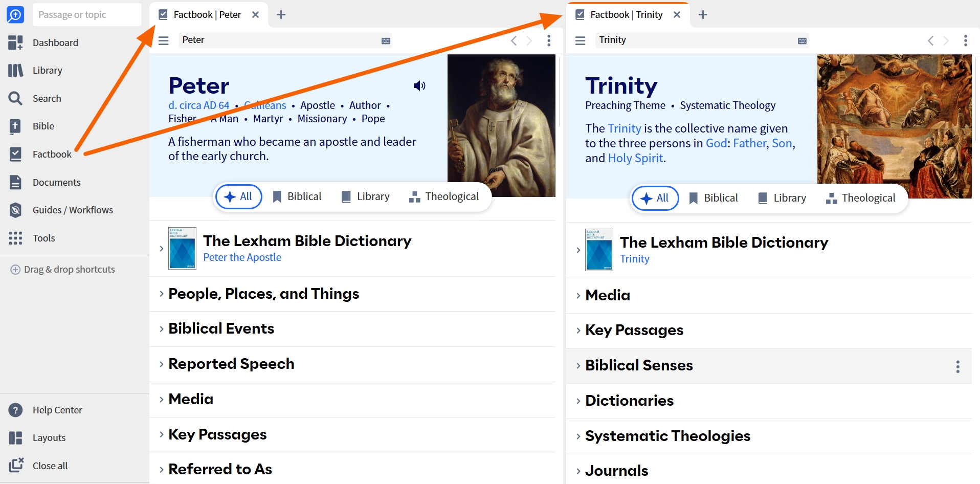Open the Trinity Lexham dictionary link

pos(635,259)
